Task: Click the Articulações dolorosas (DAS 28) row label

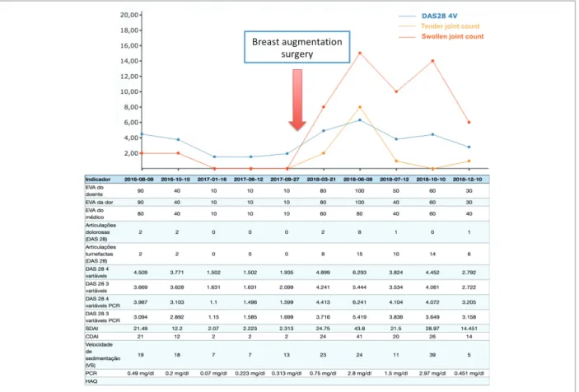Action: click(x=100, y=232)
